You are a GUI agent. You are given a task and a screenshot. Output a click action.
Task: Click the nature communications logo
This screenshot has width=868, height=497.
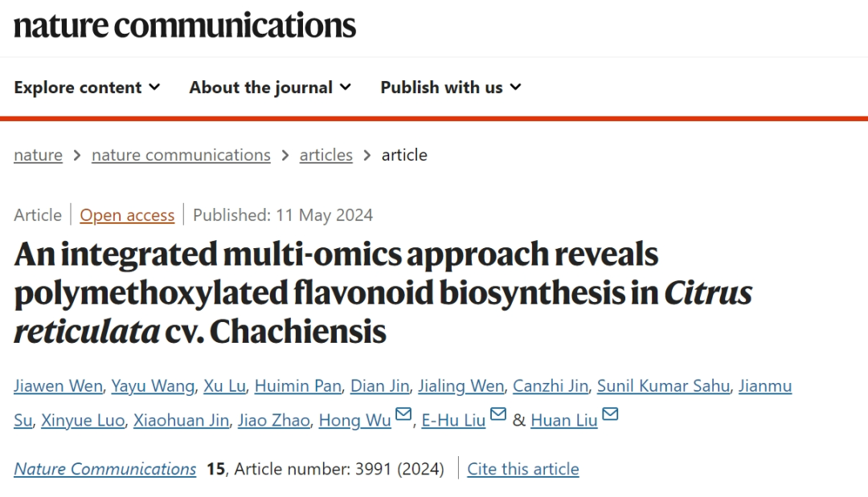click(185, 26)
